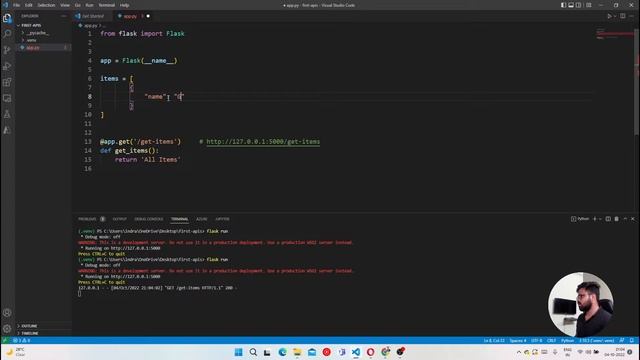
Task: Open the http://127.0.0.1:5000/get-items link in code
Action: tap(263, 142)
